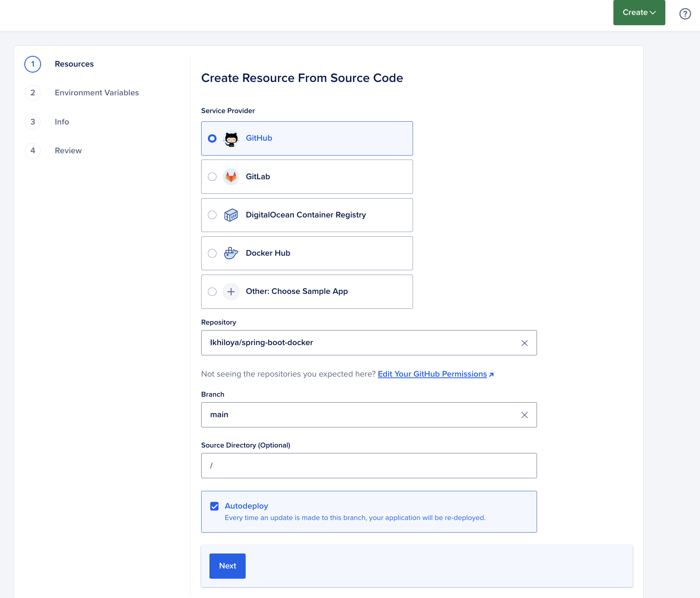Click the DigitalOcean Container Registry icon

coord(231,215)
